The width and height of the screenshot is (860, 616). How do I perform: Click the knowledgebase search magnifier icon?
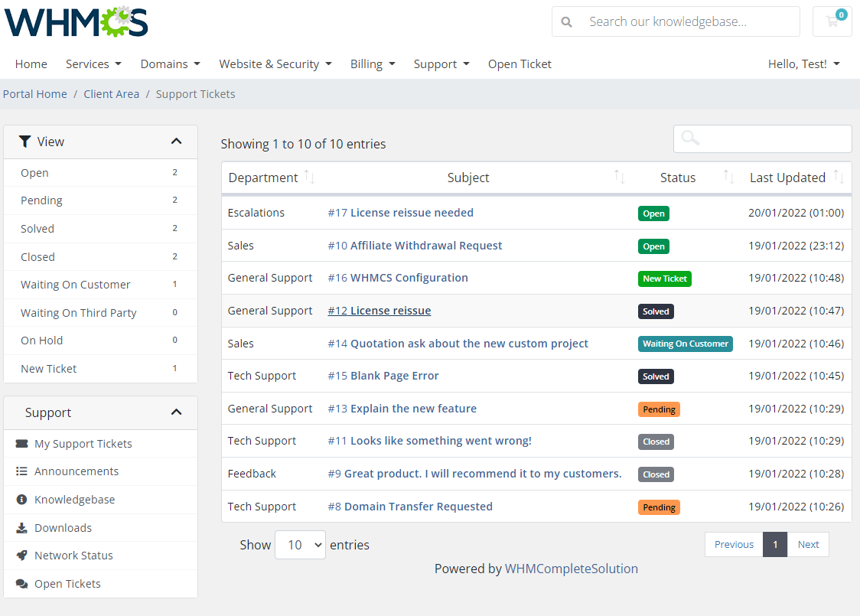click(566, 22)
